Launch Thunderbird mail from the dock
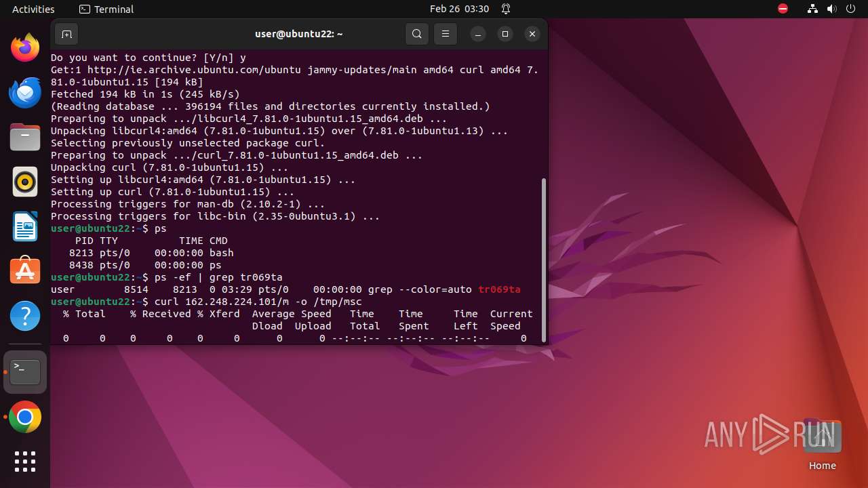The width and height of the screenshot is (868, 488). (25, 92)
